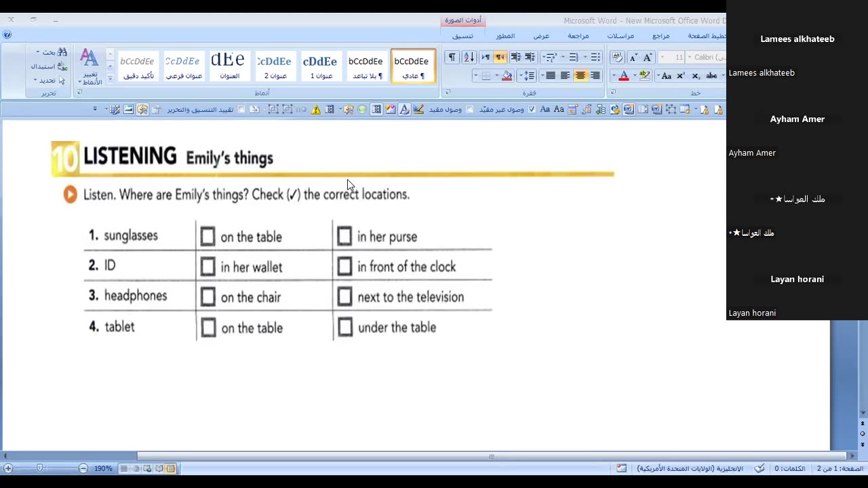Image resolution: width=868 pixels, height=488 pixels.
Task: Check 'next to the television' box
Action: 344,296
